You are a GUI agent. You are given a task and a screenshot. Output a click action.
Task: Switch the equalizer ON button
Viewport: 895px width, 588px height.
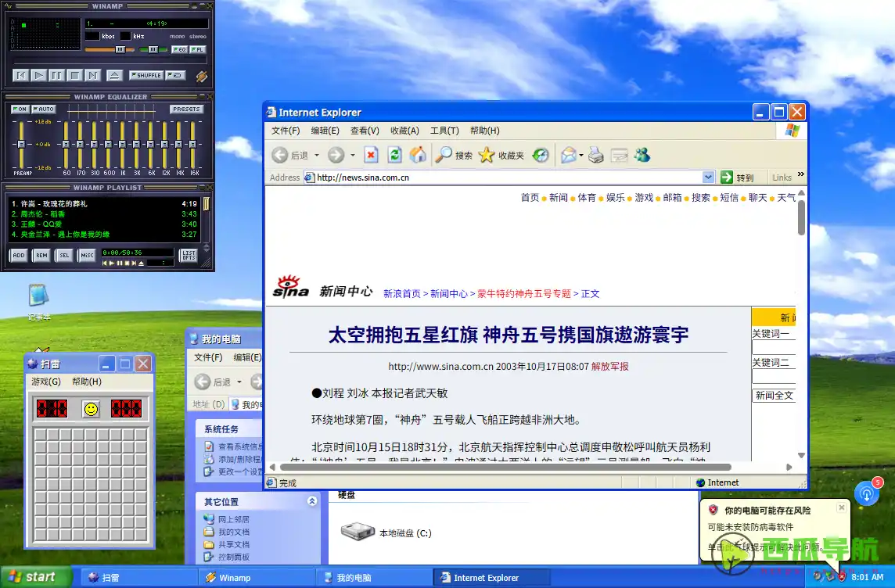tap(20, 109)
